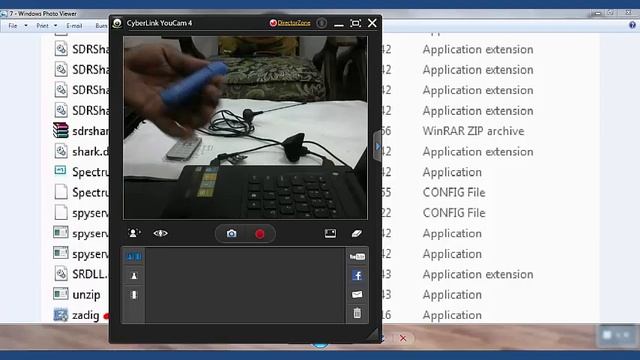Select the unzip application icon
The width and height of the screenshot is (640, 360).
[x=61, y=294]
